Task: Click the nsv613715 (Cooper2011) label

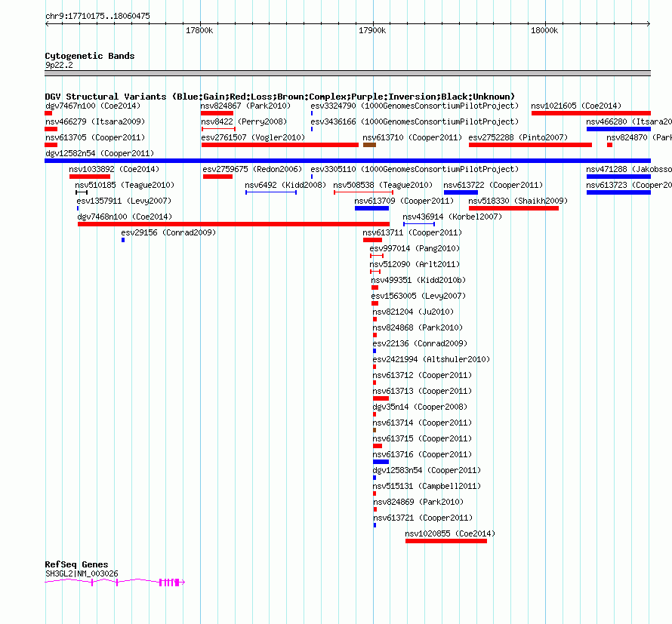Action: tap(422, 438)
